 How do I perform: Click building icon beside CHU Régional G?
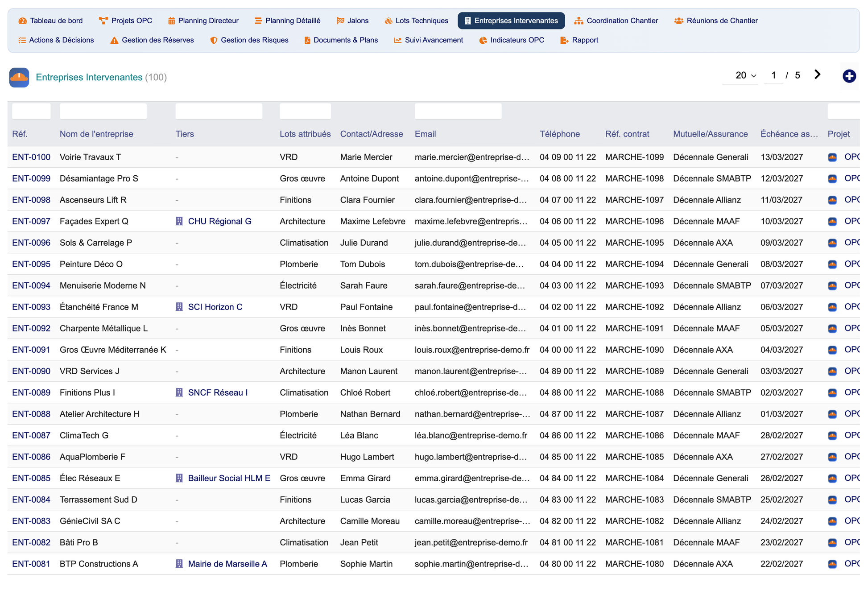[179, 221]
